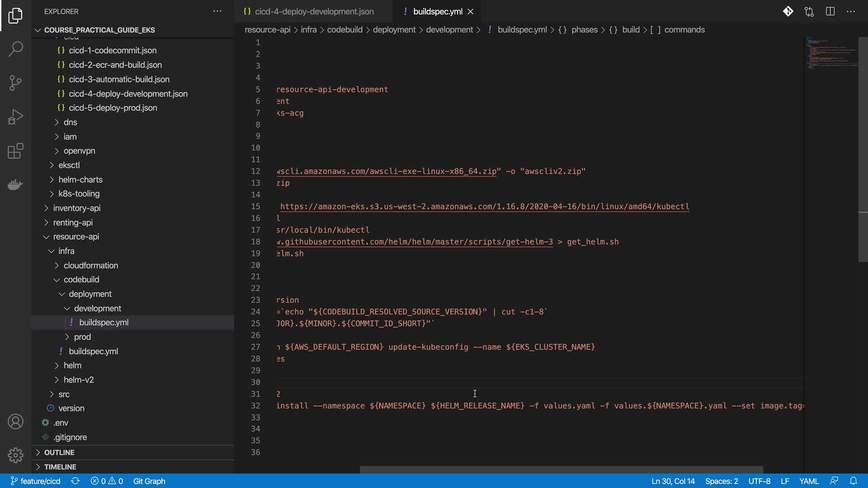Switch to cicd-4-deploy-development.json tab

pyautogui.click(x=314, y=11)
